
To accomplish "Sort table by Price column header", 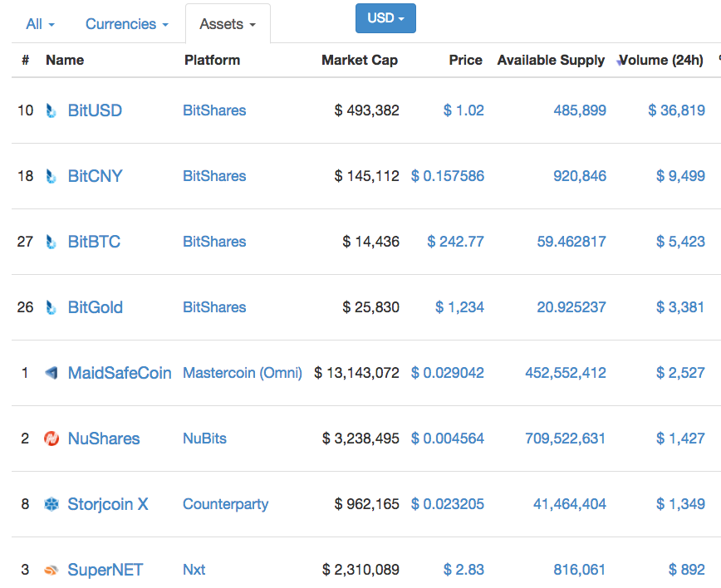I will tap(465, 61).
